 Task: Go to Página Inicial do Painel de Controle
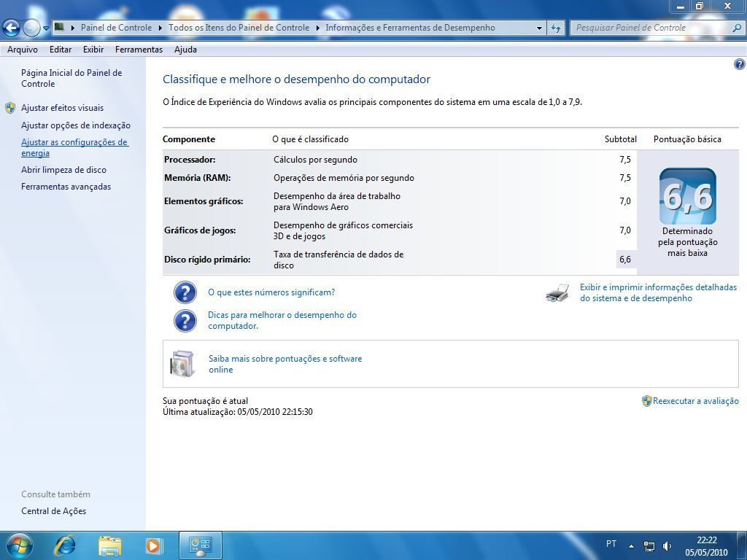71,78
